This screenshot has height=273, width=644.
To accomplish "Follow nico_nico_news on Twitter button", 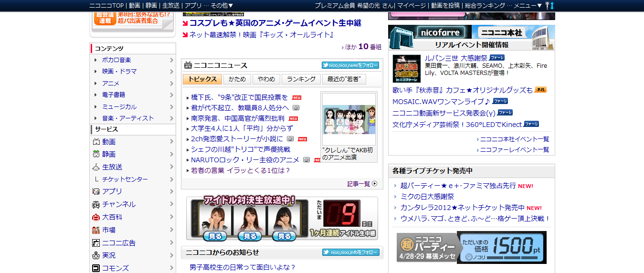I will (350, 65).
